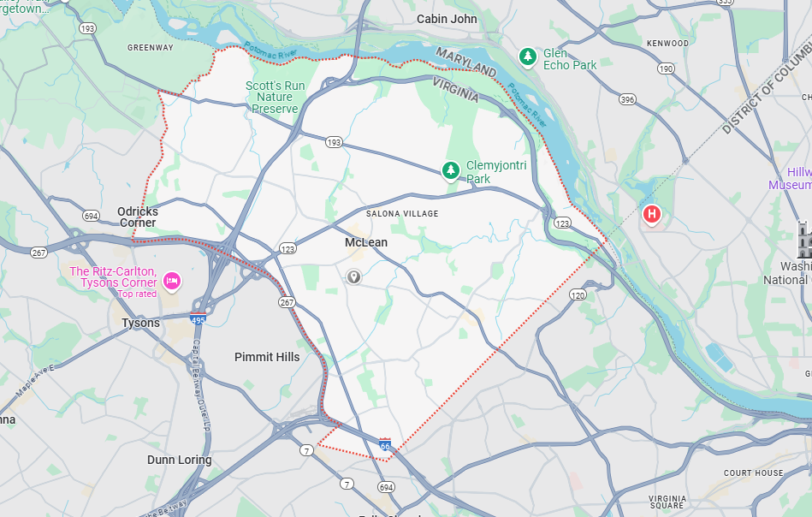This screenshot has height=517, width=812.
Task: Click the Salona Village neighborhood label
Action: click(402, 213)
